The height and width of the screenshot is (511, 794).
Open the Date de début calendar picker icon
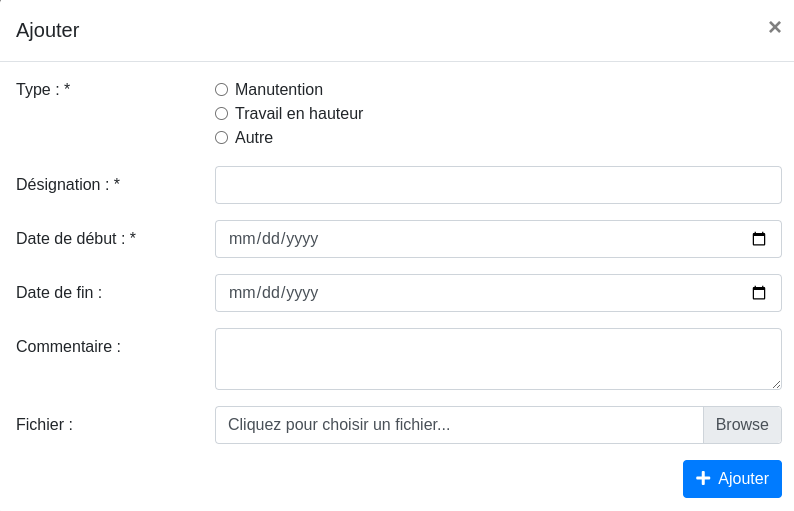tap(759, 239)
